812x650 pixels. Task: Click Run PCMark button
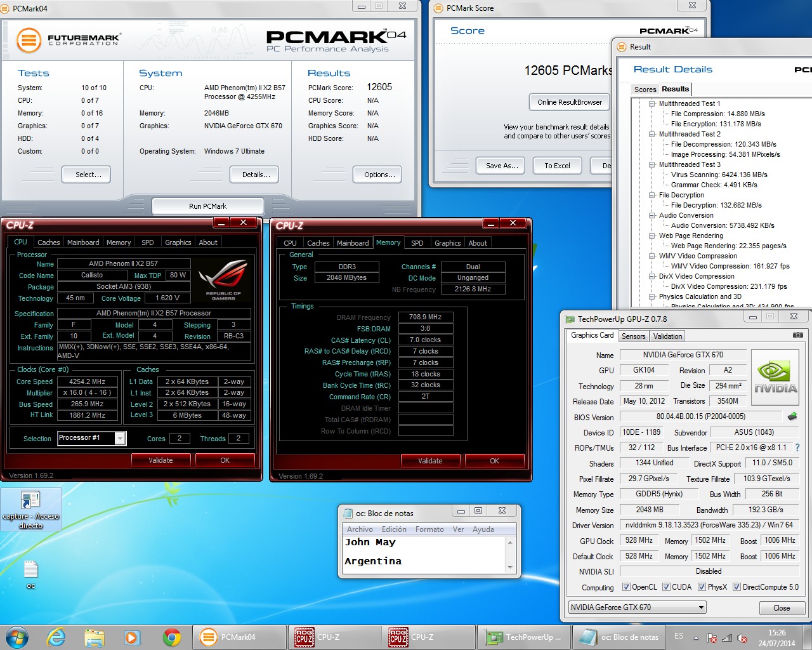[x=207, y=206]
